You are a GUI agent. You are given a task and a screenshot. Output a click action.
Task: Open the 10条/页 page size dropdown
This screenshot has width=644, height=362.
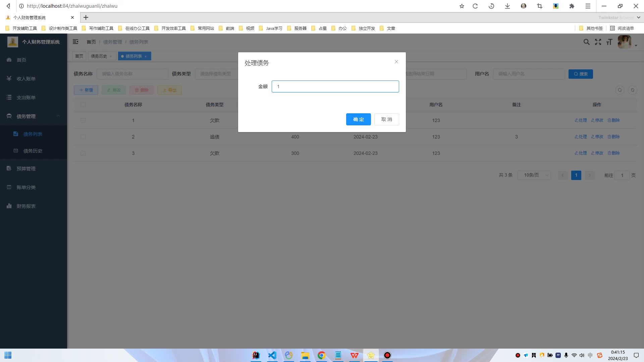click(x=534, y=175)
